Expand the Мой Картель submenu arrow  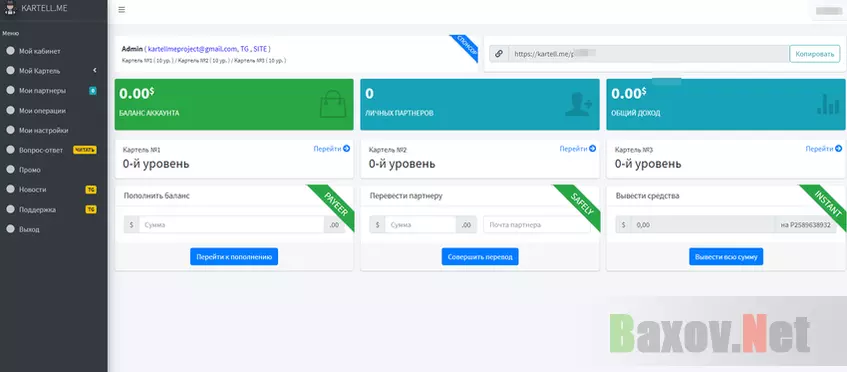tap(95, 71)
